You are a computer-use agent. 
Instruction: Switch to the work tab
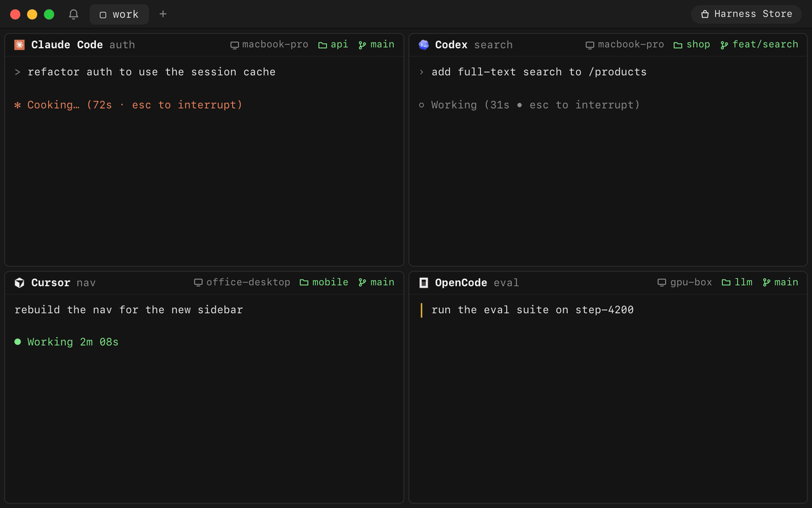click(x=119, y=14)
